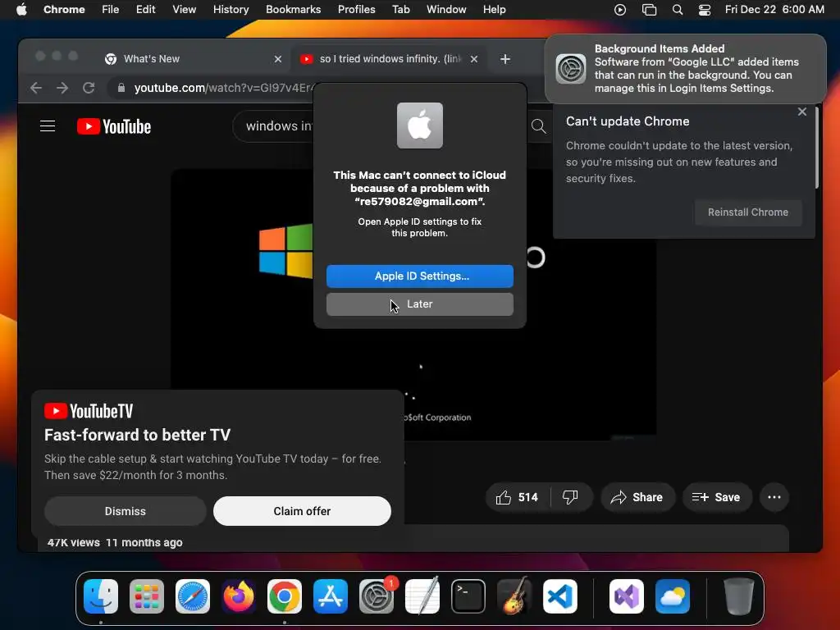The width and height of the screenshot is (840, 630).
Task: Dislike the video
Action: point(571,498)
